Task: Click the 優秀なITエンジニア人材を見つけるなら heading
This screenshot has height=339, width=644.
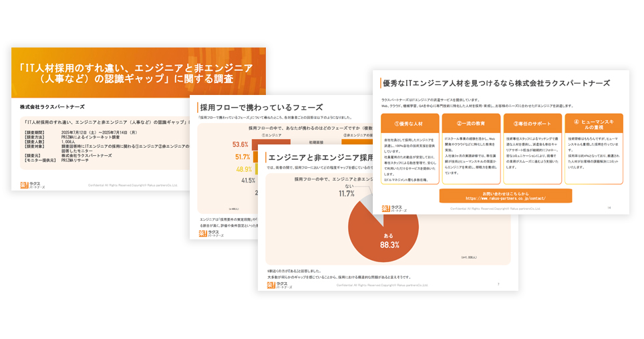Action: (x=496, y=84)
